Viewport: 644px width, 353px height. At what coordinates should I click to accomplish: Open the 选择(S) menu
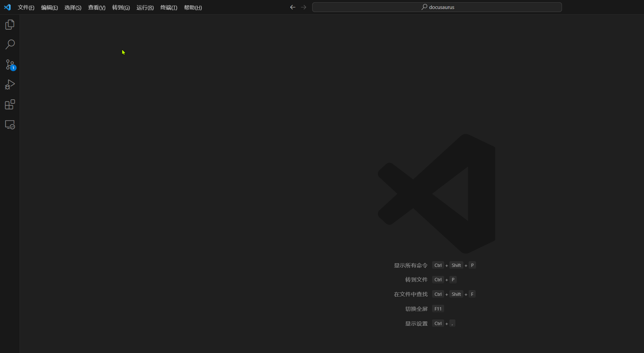tap(73, 7)
